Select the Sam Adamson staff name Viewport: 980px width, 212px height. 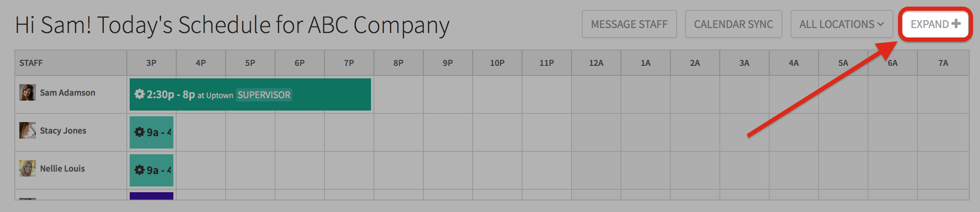click(68, 93)
